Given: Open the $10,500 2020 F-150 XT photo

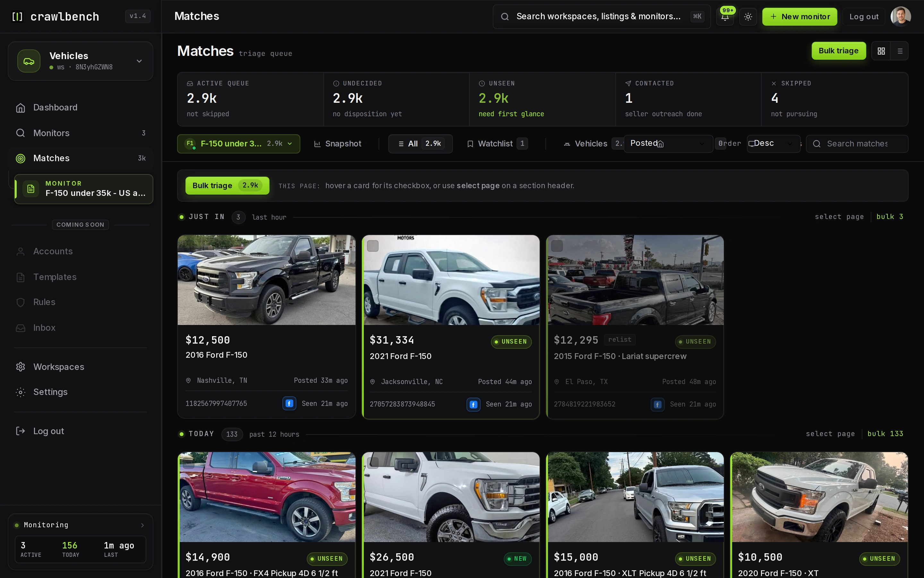Looking at the screenshot, I should 820,497.
